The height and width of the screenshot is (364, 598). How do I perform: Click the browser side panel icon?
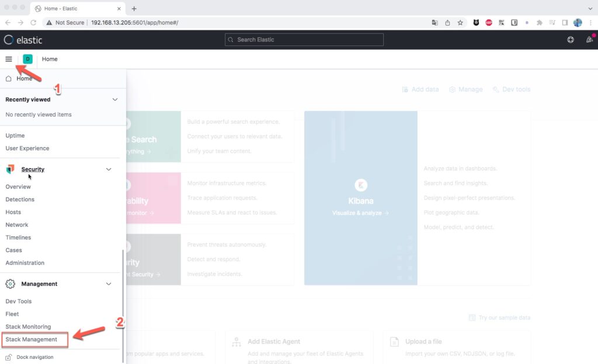click(x=565, y=23)
